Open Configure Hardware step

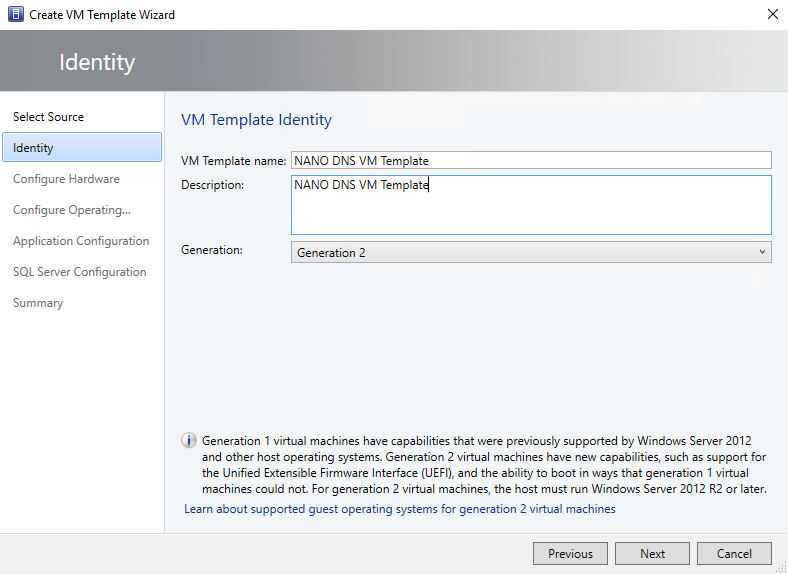pyautogui.click(x=66, y=179)
